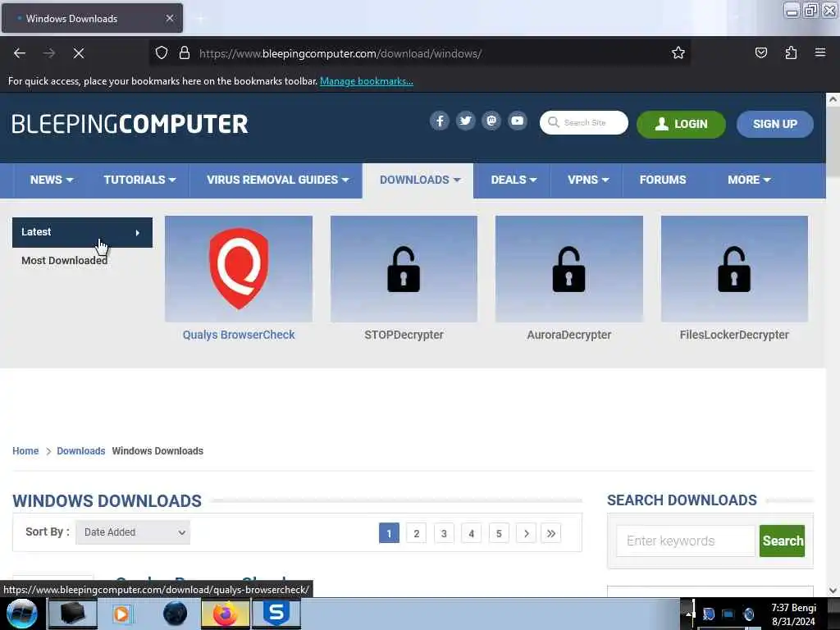The width and height of the screenshot is (840, 630).
Task: Expand VIRUS REMOVAL GUIDES menu
Action: click(x=277, y=180)
